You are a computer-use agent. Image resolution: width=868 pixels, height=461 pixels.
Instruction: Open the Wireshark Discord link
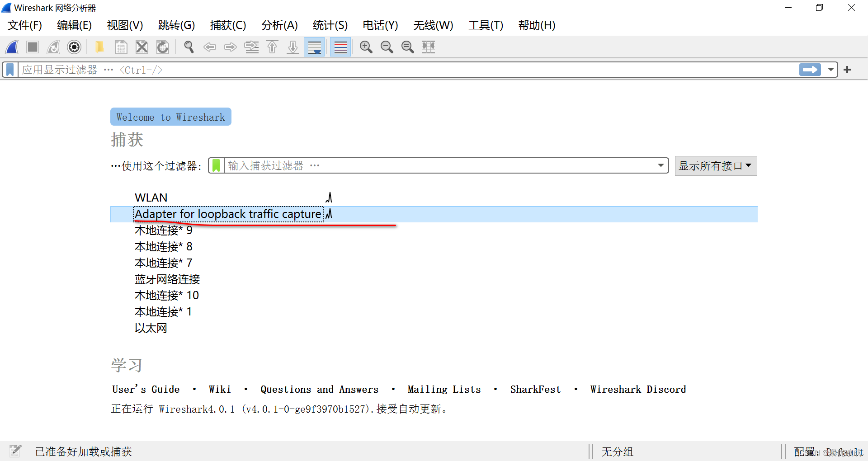click(638, 389)
